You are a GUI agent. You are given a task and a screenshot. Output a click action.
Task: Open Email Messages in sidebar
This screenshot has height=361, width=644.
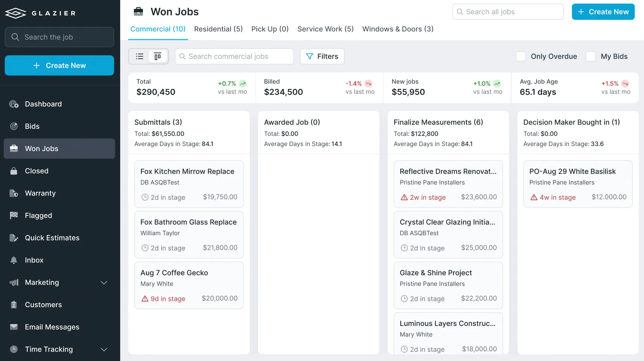click(x=59, y=327)
